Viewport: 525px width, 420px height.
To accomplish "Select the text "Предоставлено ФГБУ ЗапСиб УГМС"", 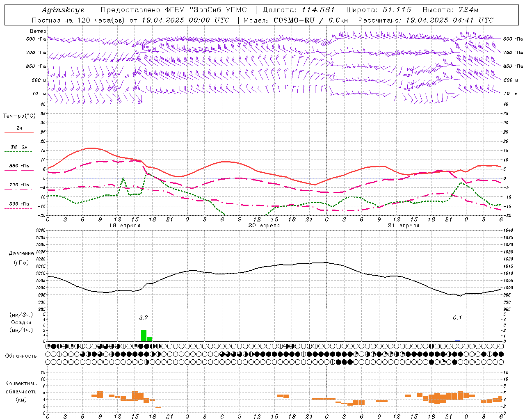I will (x=176, y=10).
